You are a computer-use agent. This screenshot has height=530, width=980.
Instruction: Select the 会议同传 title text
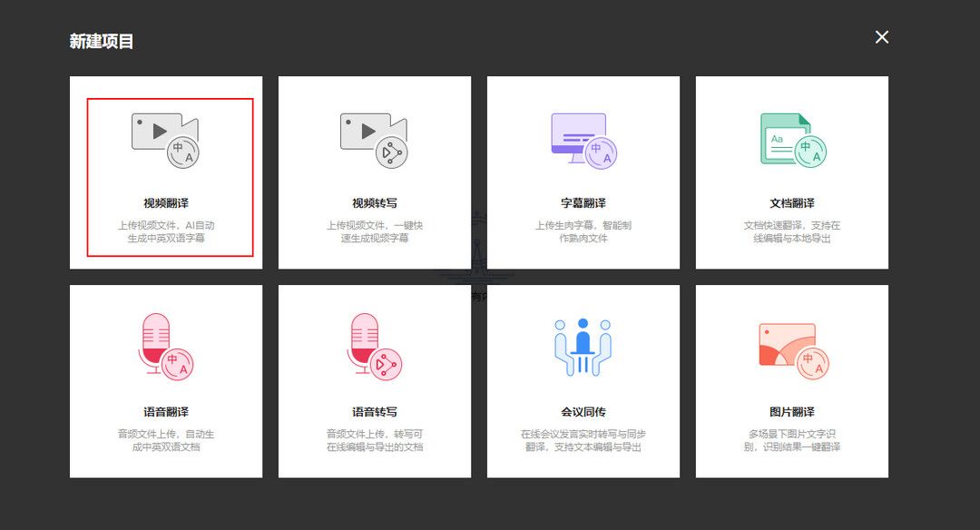tap(583, 412)
